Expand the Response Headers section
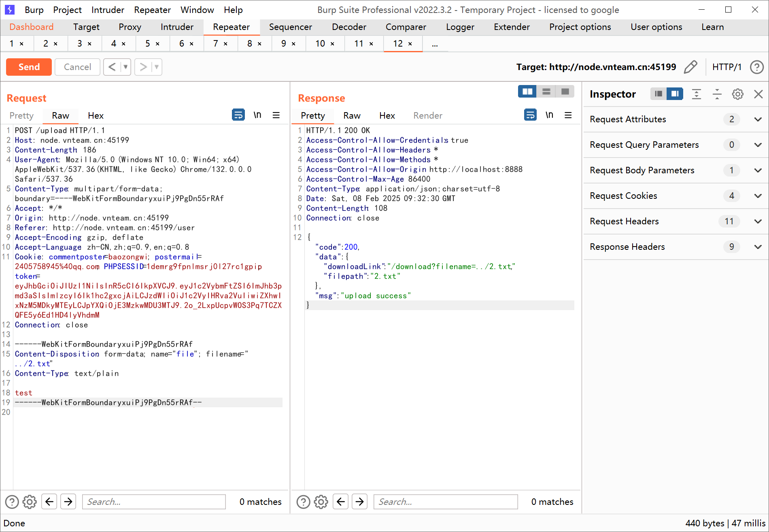 click(x=758, y=247)
